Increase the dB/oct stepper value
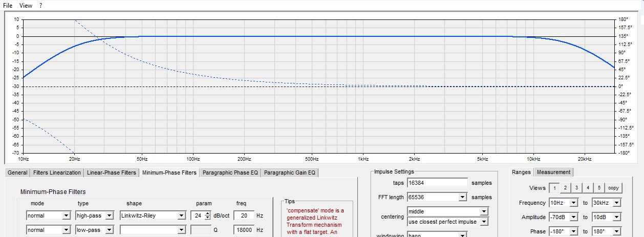This screenshot has width=644, height=237. 207,213
